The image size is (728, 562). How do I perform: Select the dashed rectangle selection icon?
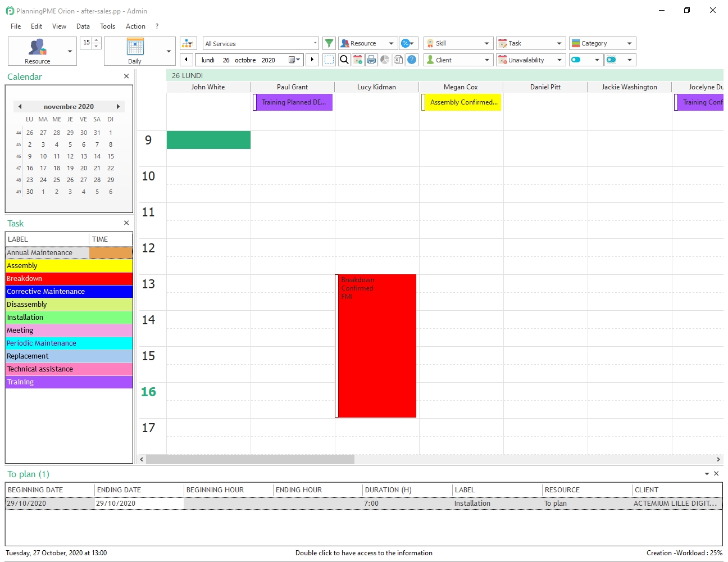[329, 60]
